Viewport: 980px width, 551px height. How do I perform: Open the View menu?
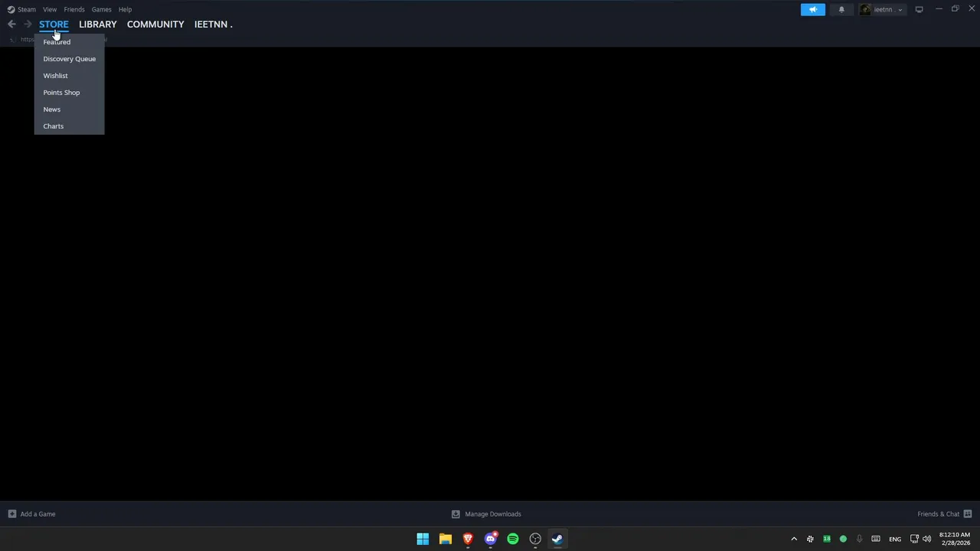[50, 9]
